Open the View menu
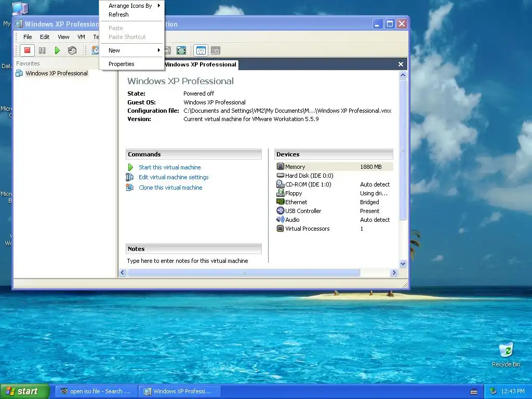 point(63,37)
